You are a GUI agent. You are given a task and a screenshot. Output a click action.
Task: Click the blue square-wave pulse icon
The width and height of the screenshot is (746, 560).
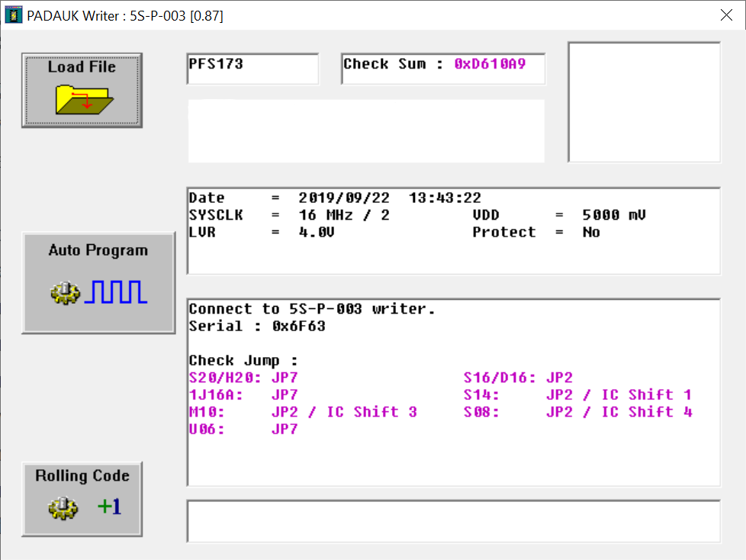(x=116, y=292)
